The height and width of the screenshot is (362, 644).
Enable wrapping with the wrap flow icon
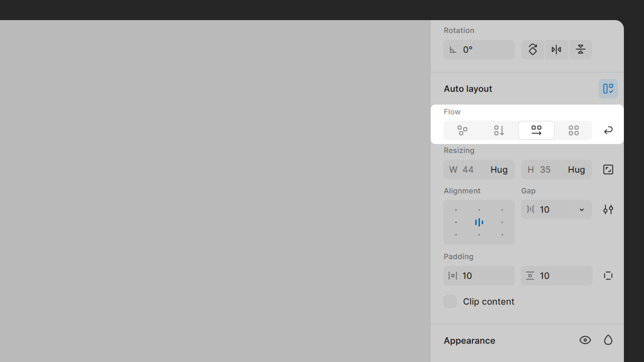coord(608,130)
